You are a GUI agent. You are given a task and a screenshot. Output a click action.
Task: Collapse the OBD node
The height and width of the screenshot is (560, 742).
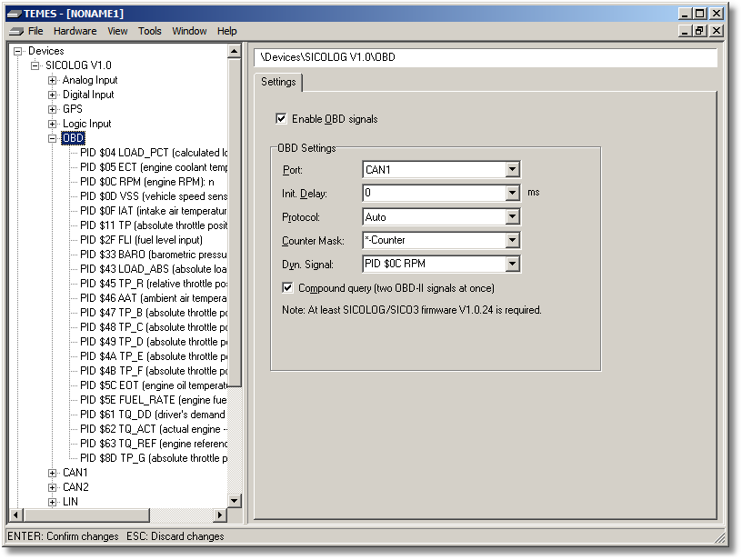click(x=52, y=138)
